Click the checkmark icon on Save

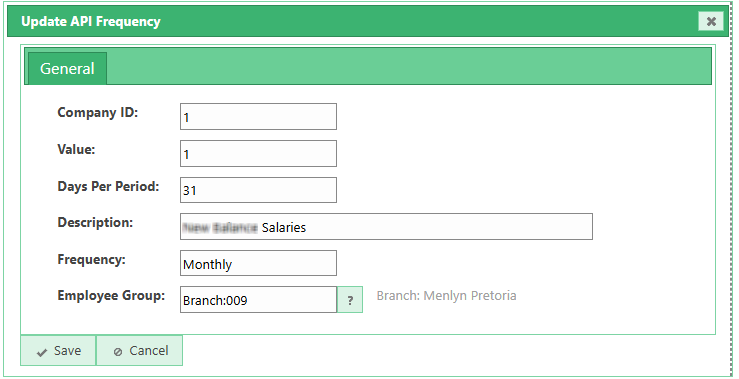pos(42,352)
